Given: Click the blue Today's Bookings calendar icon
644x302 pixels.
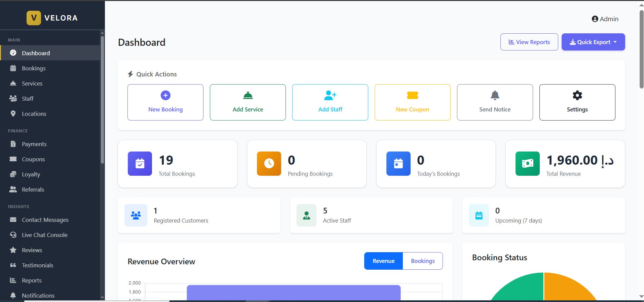Looking at the screenshot, I should pos(399,164).
